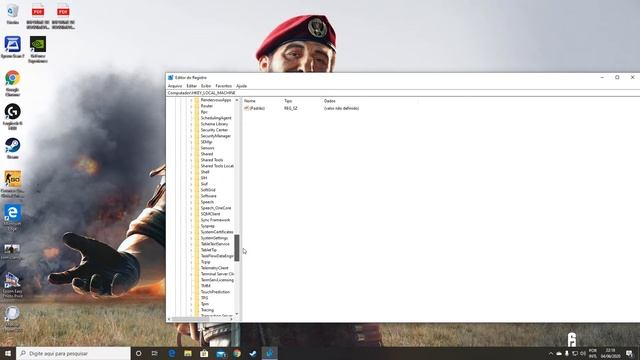
Task: Open the Mail app from the taskbar
Action: tap(220, 353)
